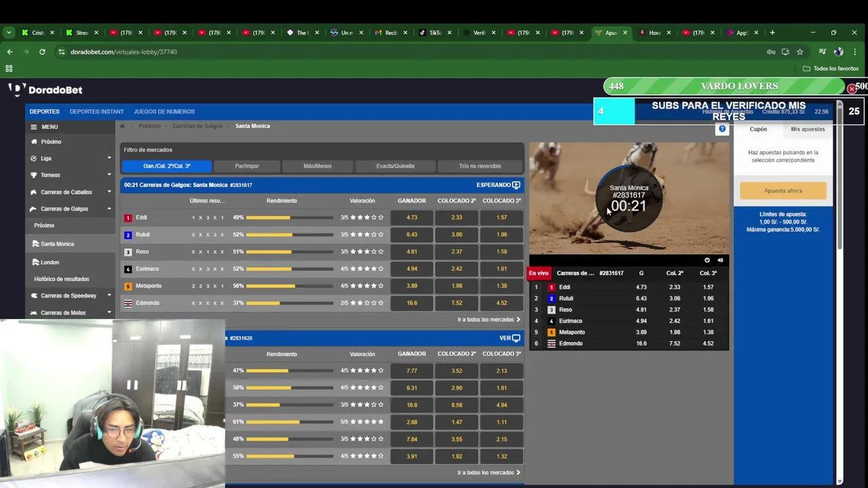
Task: Select the Más/Menos market filter
Action: [x=317, y=166]
